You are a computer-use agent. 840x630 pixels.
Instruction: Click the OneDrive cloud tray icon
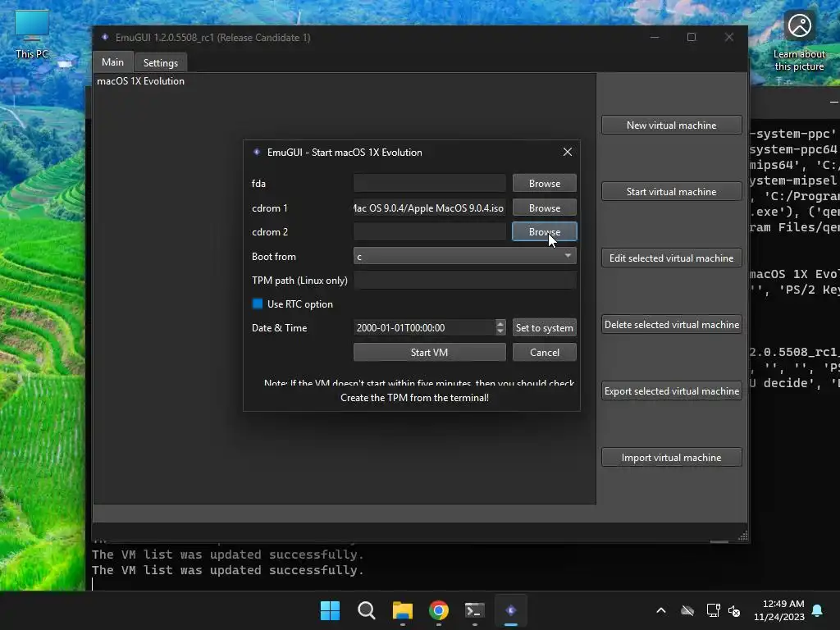[x=687, y=610]
